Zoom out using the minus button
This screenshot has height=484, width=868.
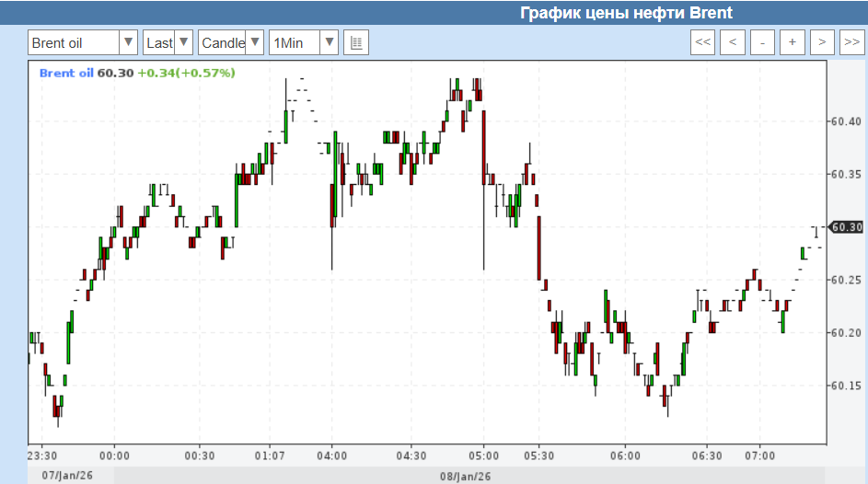762,42
